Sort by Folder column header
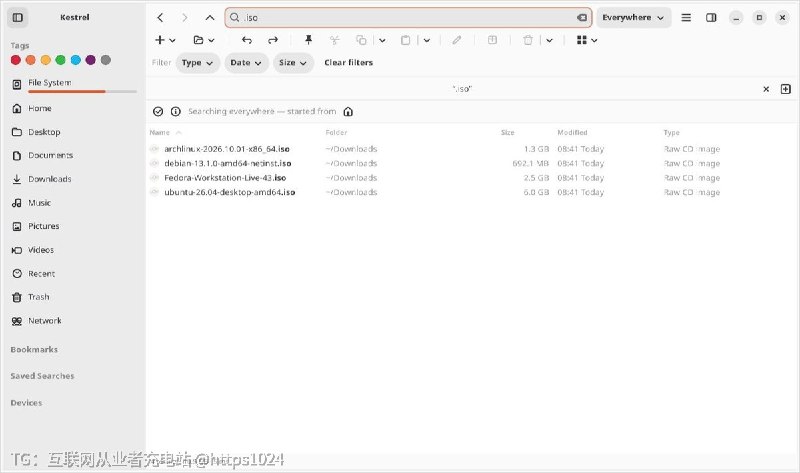The width and height of the screenshot is (800, 473). 336,132
